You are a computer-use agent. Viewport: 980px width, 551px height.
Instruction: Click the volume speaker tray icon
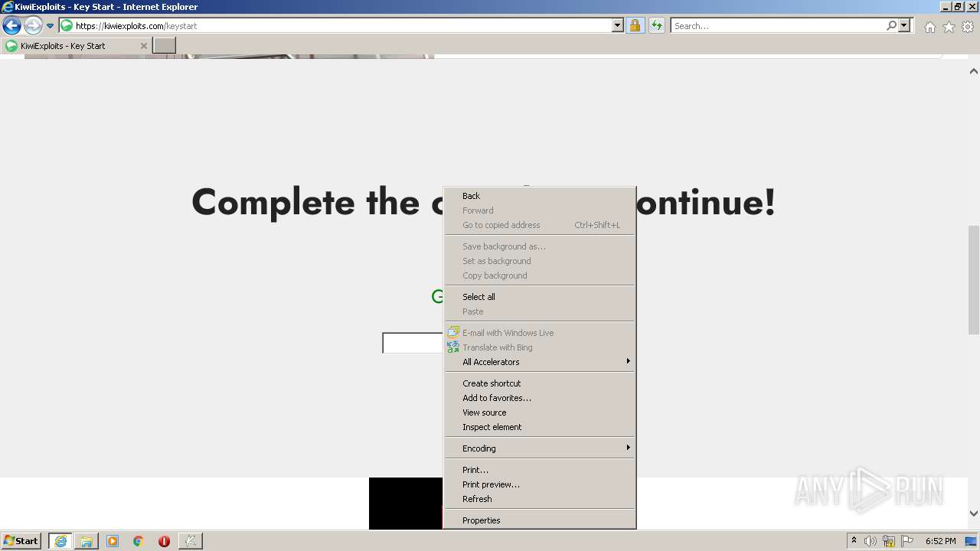[x=871, y=541]
